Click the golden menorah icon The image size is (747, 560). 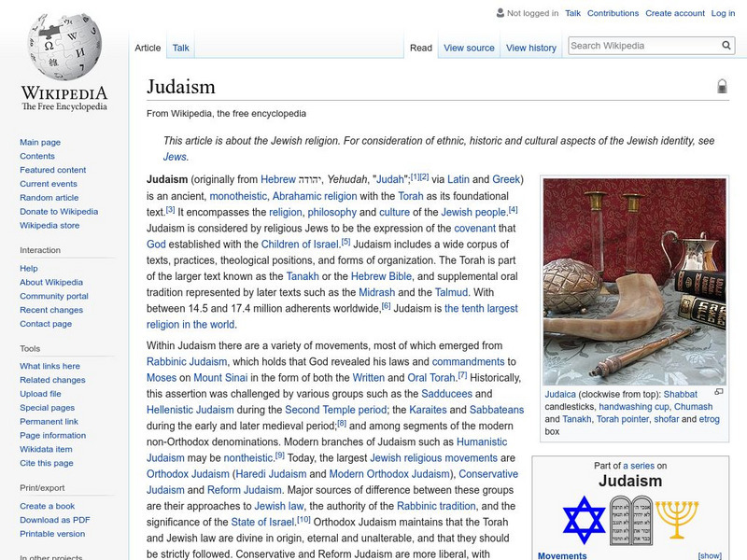(677, 519)
